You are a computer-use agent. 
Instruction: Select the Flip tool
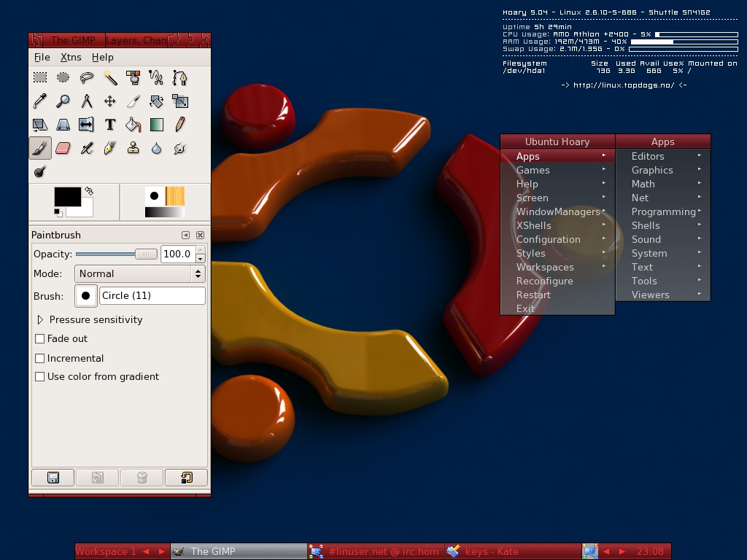(86, 125)
